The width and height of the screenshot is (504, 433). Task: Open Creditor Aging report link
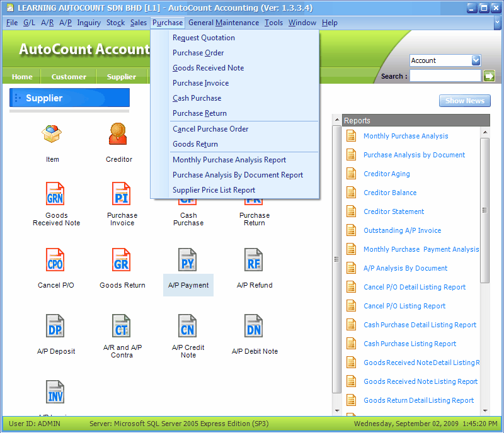click(x=387, y=174)
